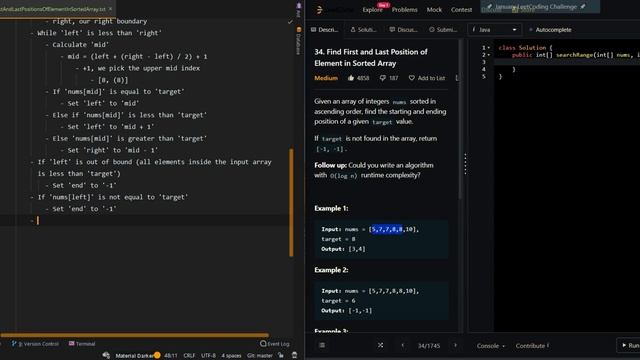This screenshot has width=640, height=360.
Task: Open the Contest menu item
Action: [462, 9]
